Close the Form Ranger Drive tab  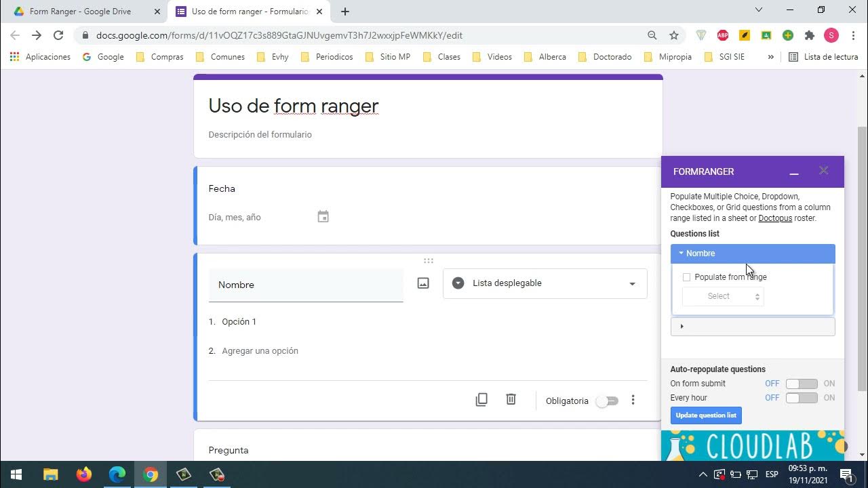[x=157, y=12]
